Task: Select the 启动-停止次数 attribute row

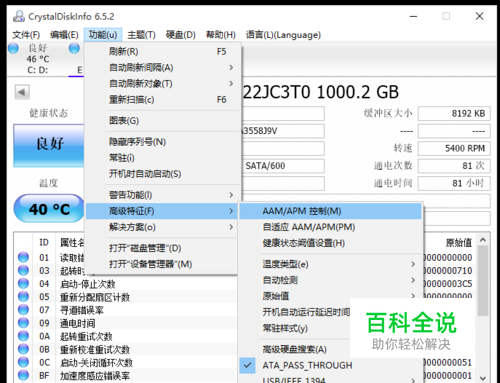Action: pos(127,284)
